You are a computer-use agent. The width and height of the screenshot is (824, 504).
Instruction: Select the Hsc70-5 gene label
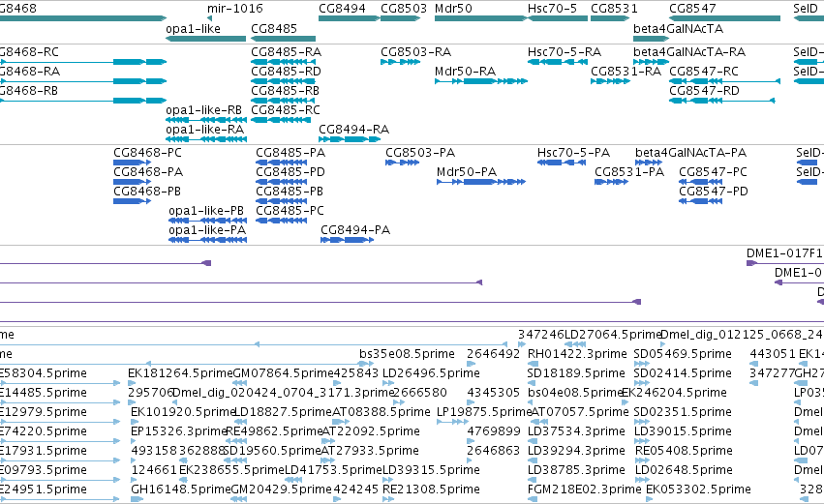point(552,9)
